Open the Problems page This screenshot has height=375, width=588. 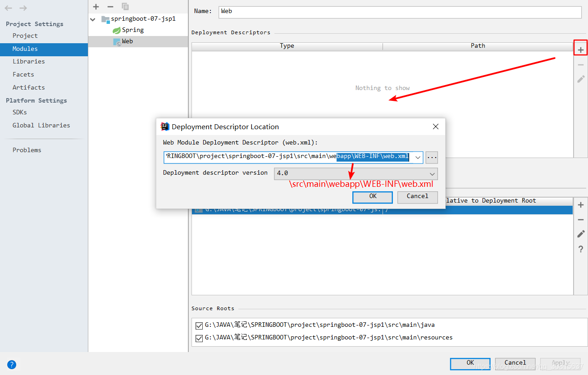[x=27, y=150]
